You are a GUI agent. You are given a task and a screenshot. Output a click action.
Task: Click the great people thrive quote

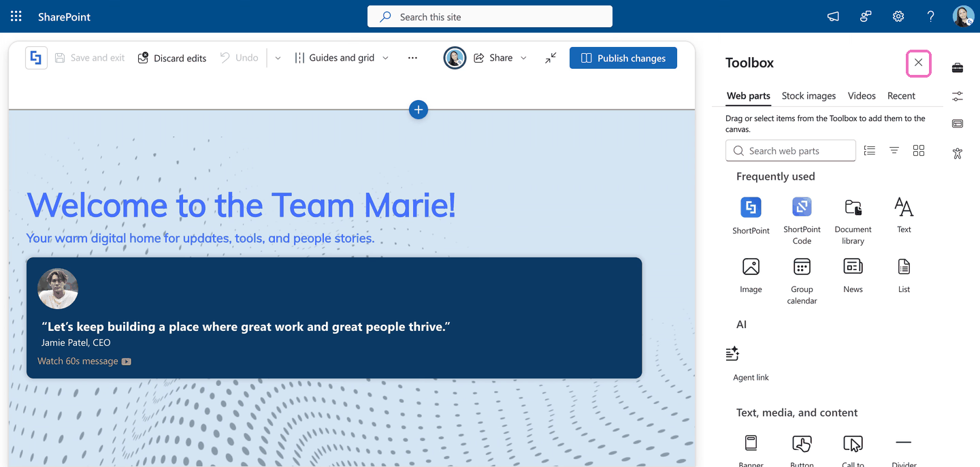[x=246, y=327]
